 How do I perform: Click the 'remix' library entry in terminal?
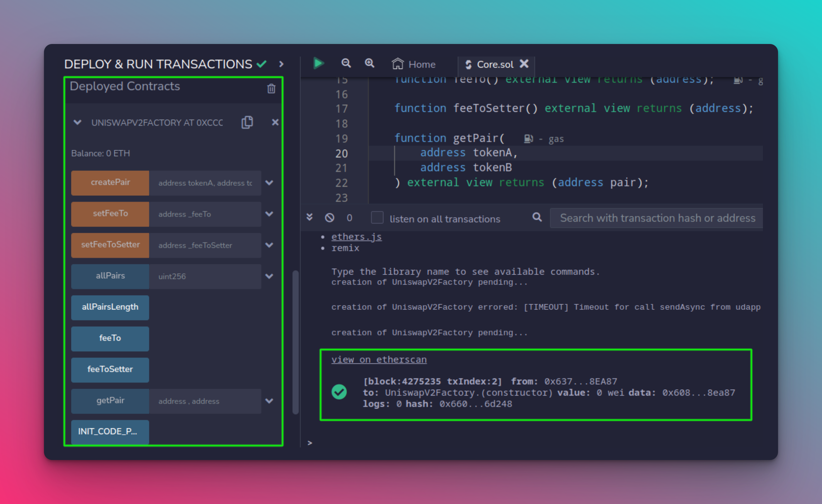click(x=345, y=248)
